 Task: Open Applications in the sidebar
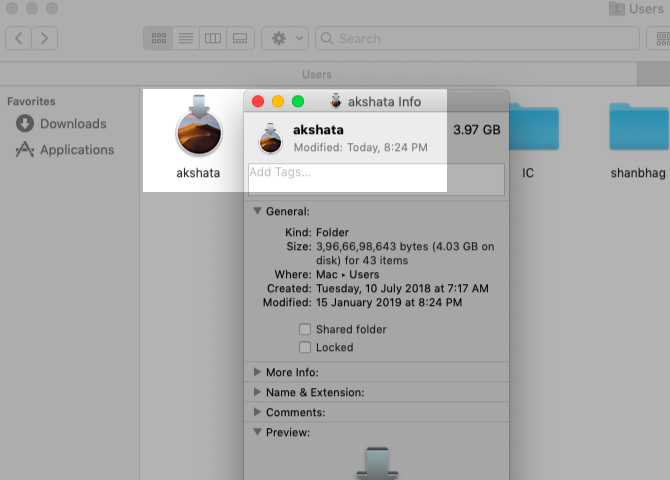click(65, 150)
